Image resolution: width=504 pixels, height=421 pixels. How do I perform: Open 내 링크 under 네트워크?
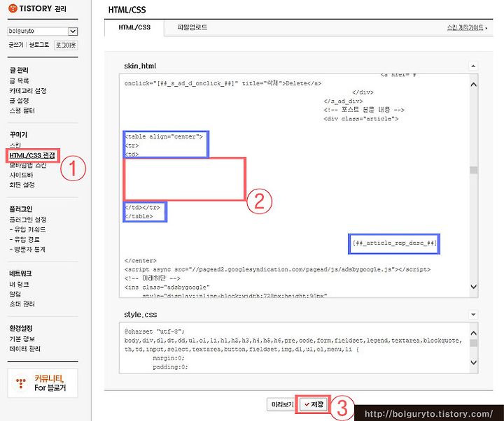pyautogui.click(x=20, y=284)
